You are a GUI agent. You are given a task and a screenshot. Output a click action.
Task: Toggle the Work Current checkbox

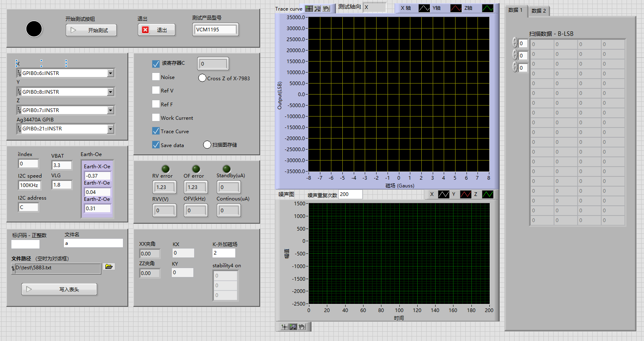[x=156, y=118]
